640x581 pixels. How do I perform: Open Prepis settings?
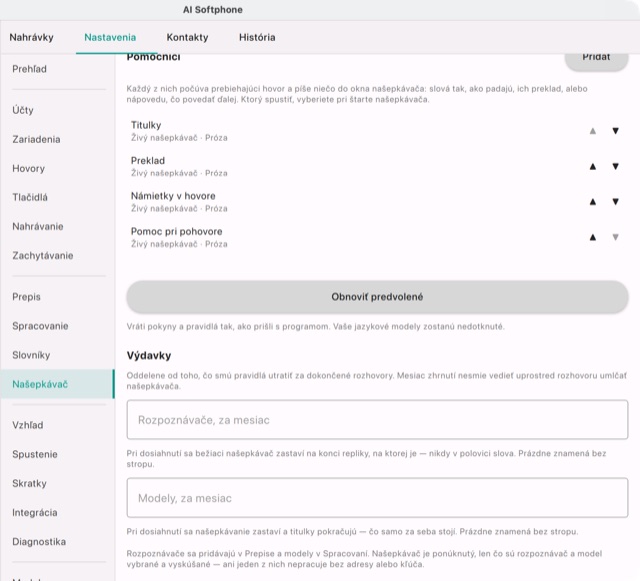point(58,297)
